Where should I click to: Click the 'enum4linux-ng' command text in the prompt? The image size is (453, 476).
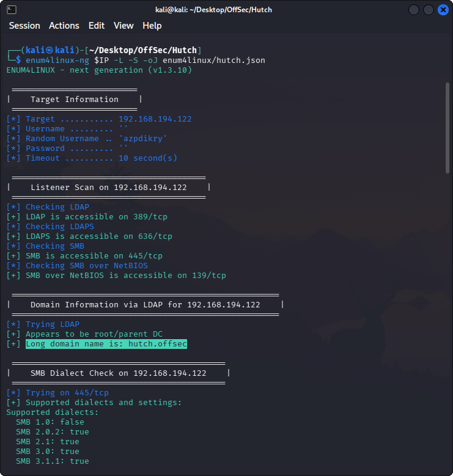coord(57,60)
